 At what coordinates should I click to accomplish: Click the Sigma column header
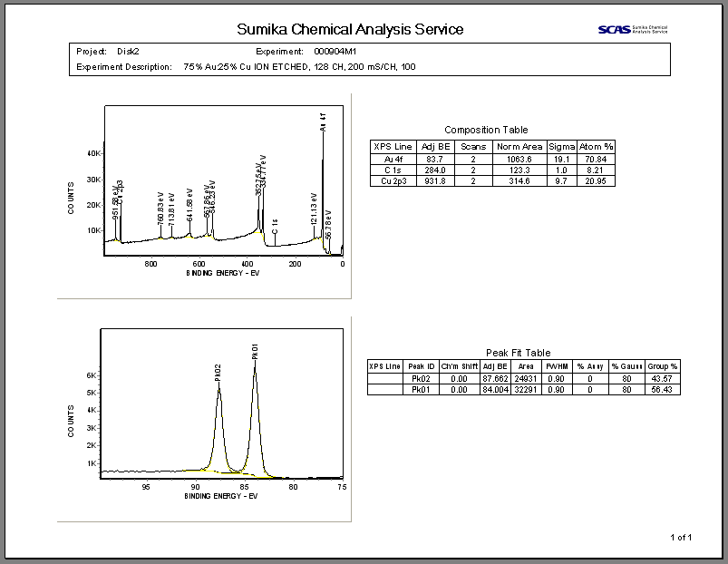pos(562,147)
